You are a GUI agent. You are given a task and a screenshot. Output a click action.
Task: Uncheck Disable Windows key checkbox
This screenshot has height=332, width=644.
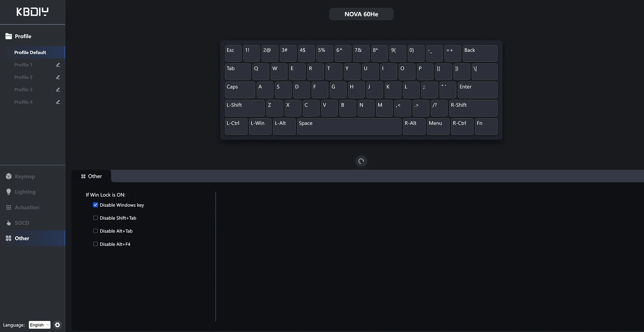[95, 205]
